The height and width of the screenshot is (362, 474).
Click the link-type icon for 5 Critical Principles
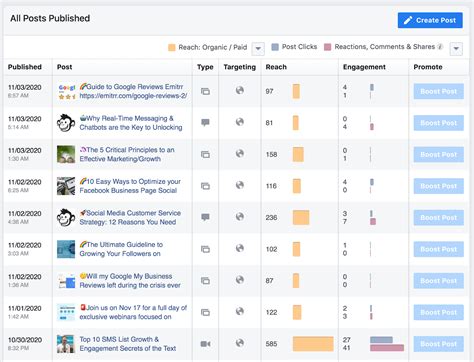205,154
